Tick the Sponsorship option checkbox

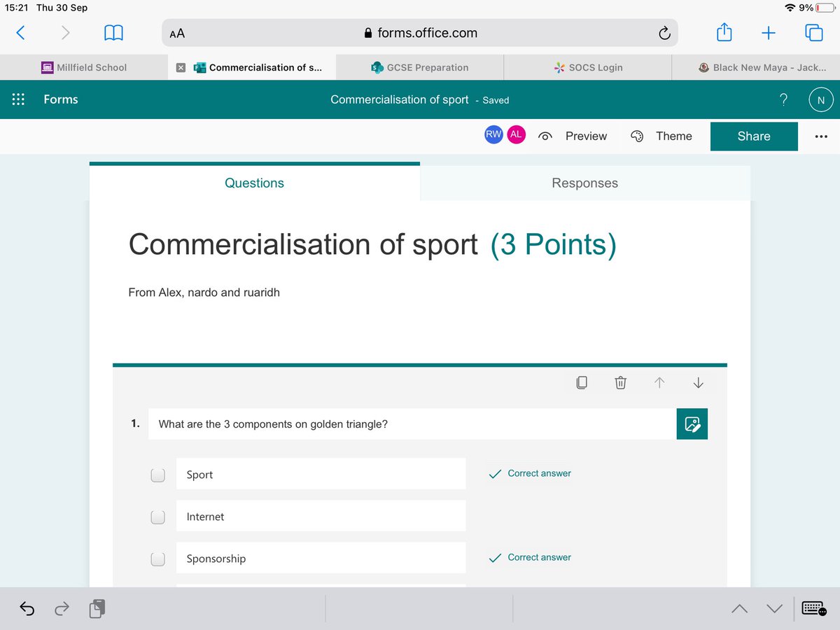[x=157, y=559]
